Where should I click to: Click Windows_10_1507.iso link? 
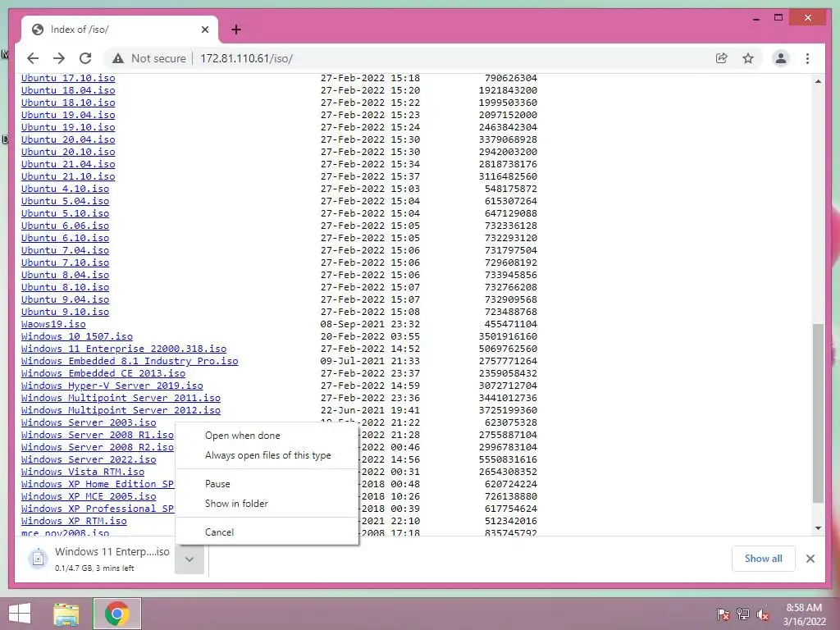tap(76, 336)
